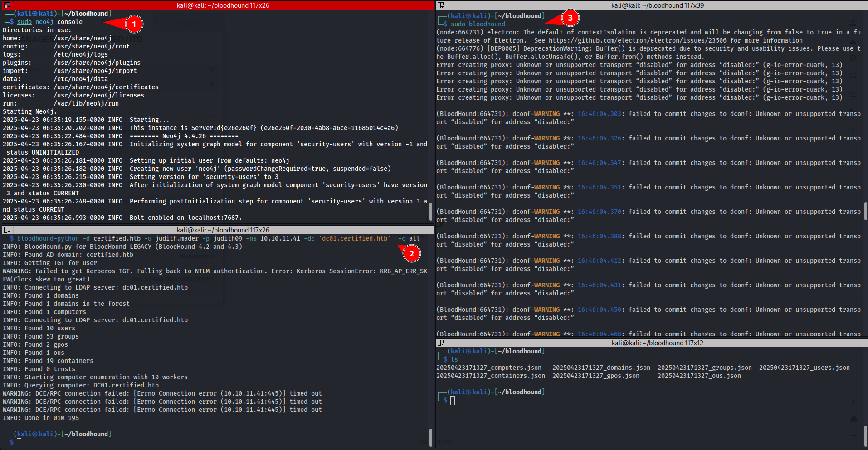Click 'Bolt enabled on localhost:7687.' line
The height and width of the screenshot is (450, 868).
(x=186, y=218)
